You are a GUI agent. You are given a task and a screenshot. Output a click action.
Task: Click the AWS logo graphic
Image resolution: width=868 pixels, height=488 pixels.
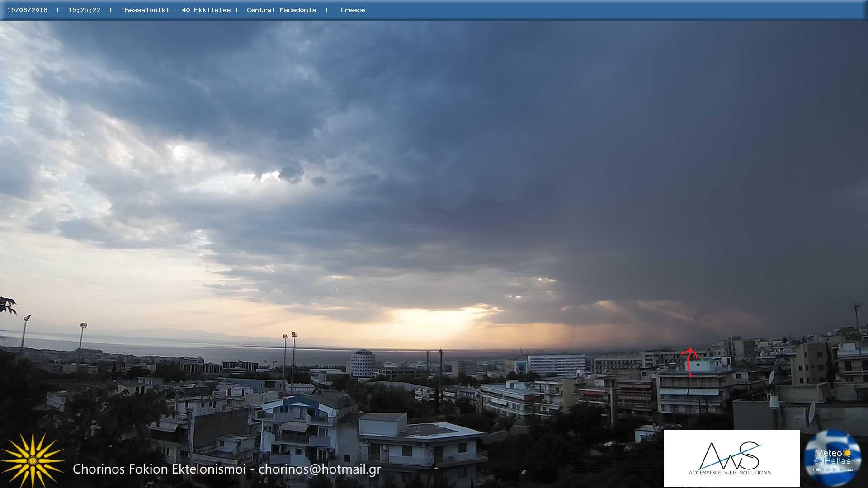(x=729, y=455)
